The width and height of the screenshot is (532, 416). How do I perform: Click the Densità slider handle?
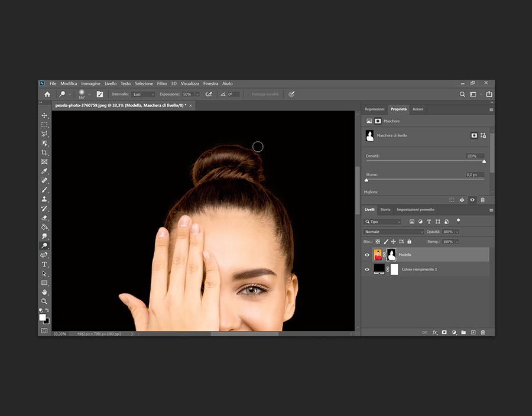tap(484, 161)
